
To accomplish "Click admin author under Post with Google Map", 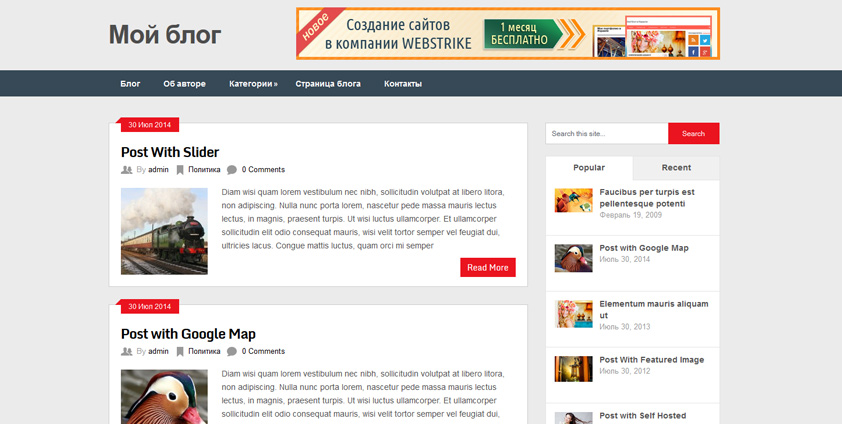I will tap(158, 352).
